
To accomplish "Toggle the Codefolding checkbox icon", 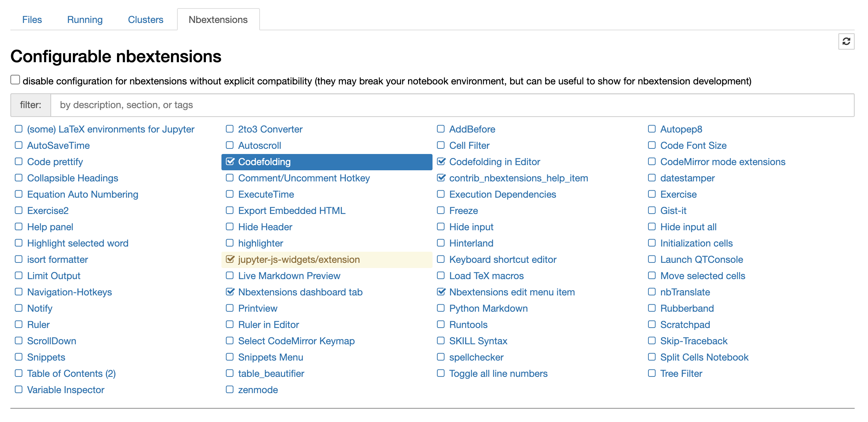I will (x=230, y=161).
